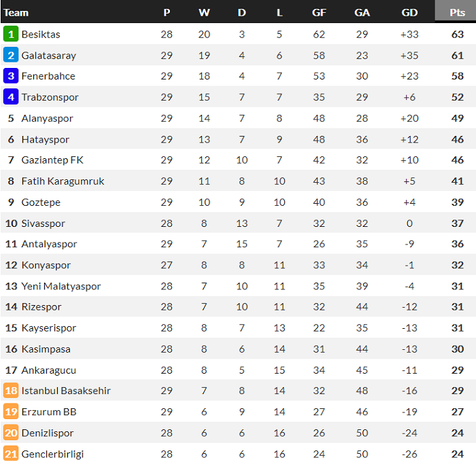Open Fatih Karagumruk team page
The height and width of the screenshot is (464, 476).
63,181
